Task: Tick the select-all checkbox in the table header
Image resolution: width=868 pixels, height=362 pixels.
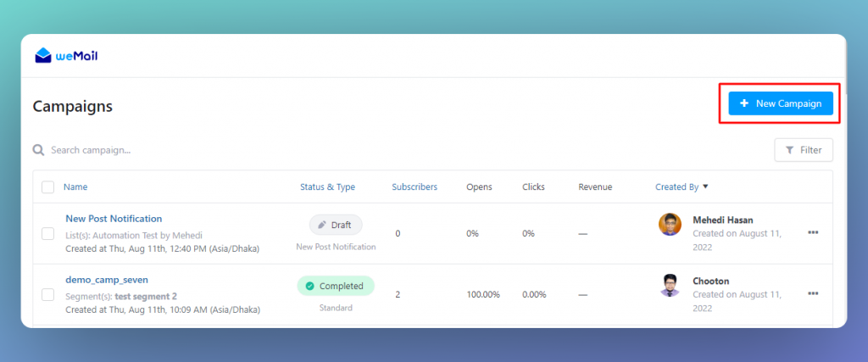Action: pos(48,187)
